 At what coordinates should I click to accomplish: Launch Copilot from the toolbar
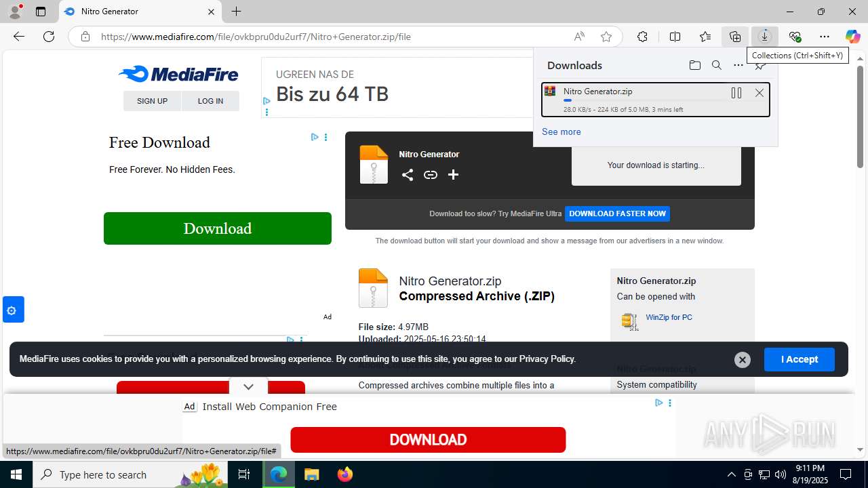tap(852, 37)
